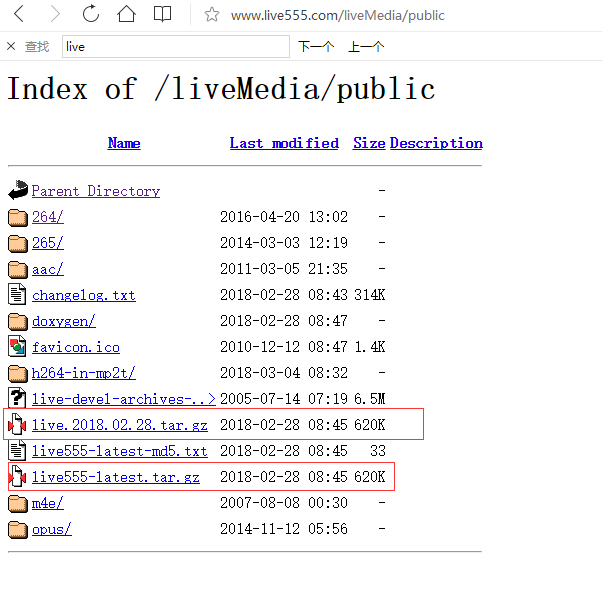Sort listing by Size column
This screenshot has width=602, height=600.
369,143
